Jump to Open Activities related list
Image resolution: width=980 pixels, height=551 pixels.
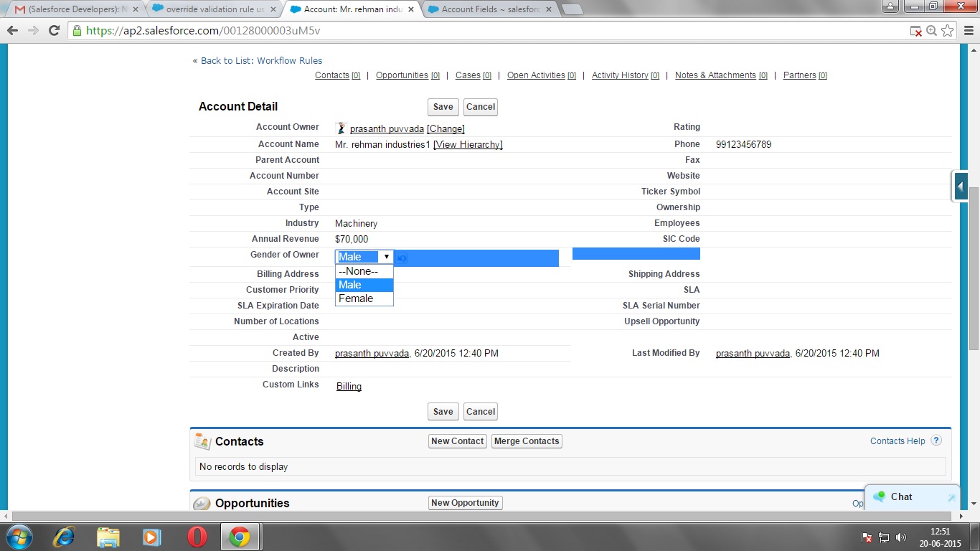tap(542, 75)
